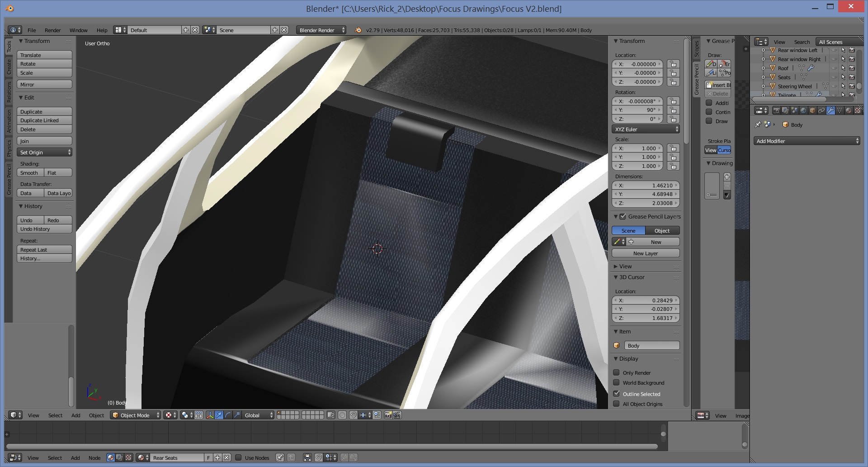Open the Render properties tab camera icon
This screenshot has width=868, height=467.
(777, 110)
